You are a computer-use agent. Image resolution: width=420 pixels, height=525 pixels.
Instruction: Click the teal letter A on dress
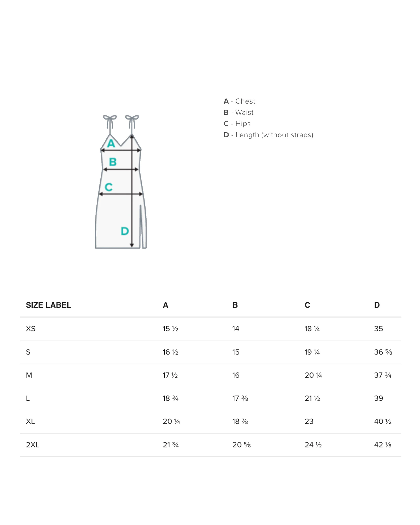point(111,143)
